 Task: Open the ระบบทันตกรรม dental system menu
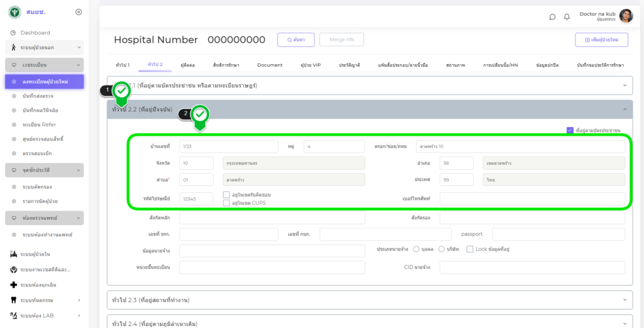[x=43, y=300]
